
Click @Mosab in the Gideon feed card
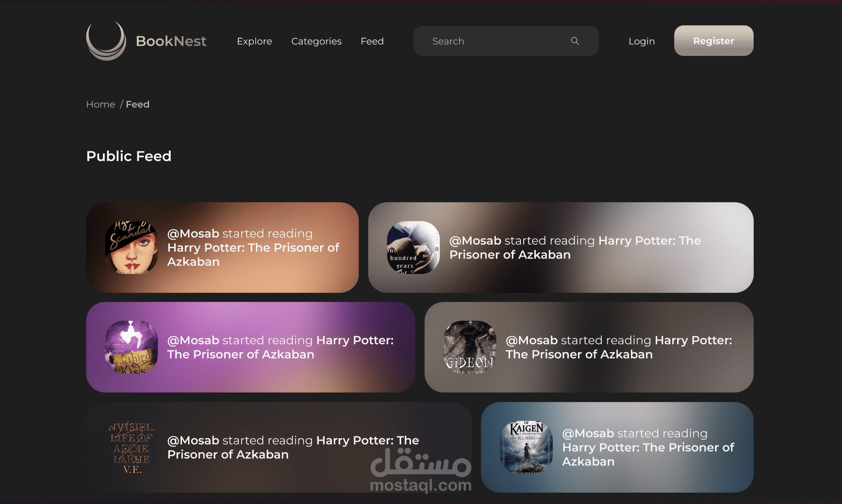tap(532, 340)
